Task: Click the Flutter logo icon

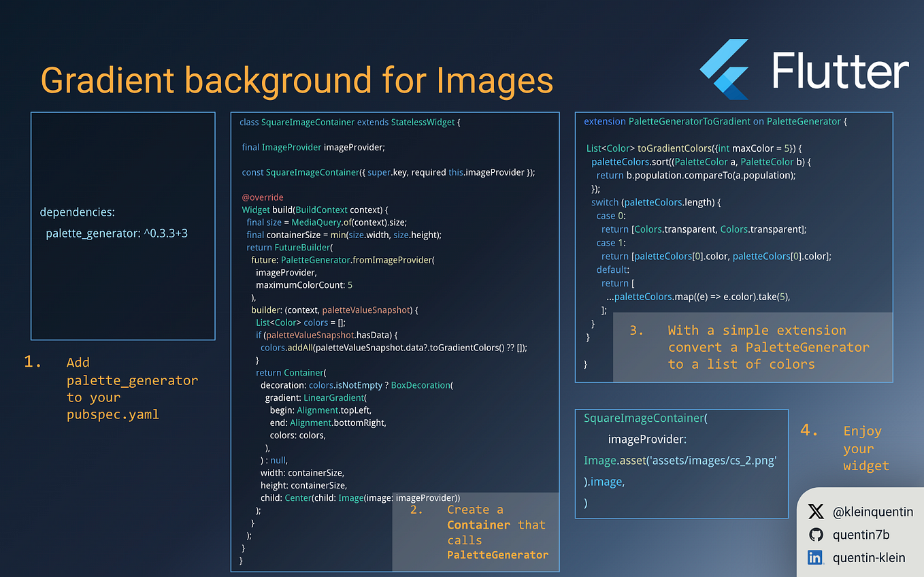Action: click(x=725, y=68)
